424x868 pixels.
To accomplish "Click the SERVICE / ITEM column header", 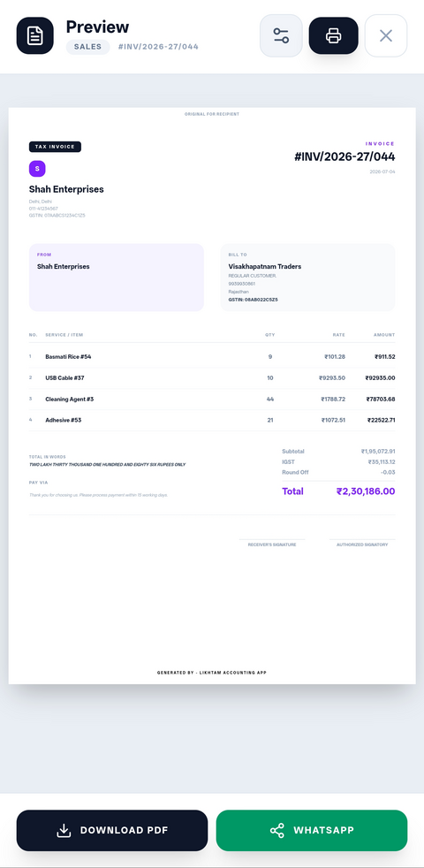I will pos(64,335).
